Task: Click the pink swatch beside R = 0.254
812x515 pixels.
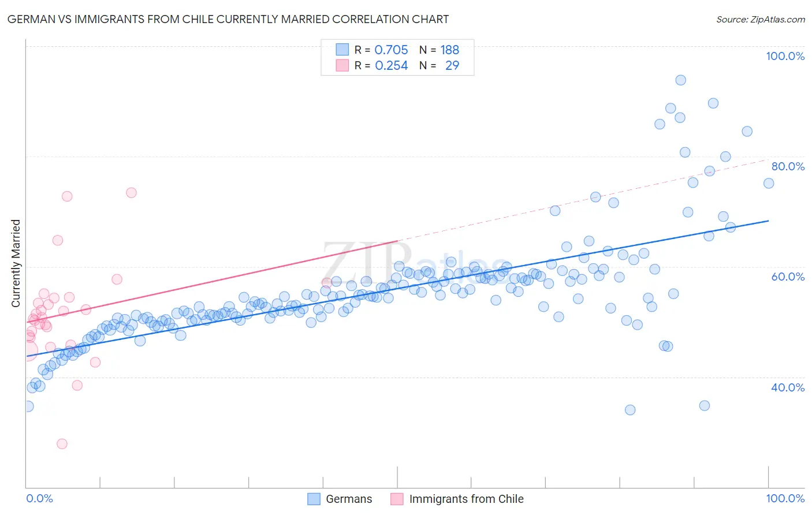Action: (342, 65)
